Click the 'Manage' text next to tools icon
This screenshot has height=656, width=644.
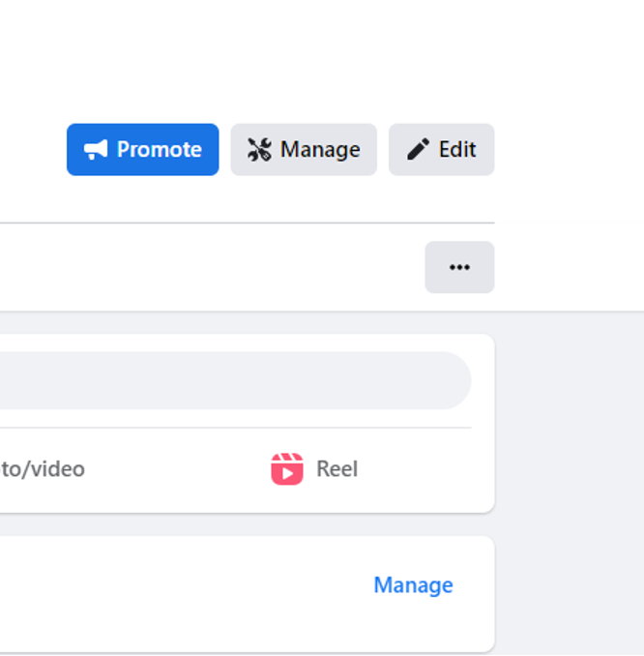(x=320, y=150)
